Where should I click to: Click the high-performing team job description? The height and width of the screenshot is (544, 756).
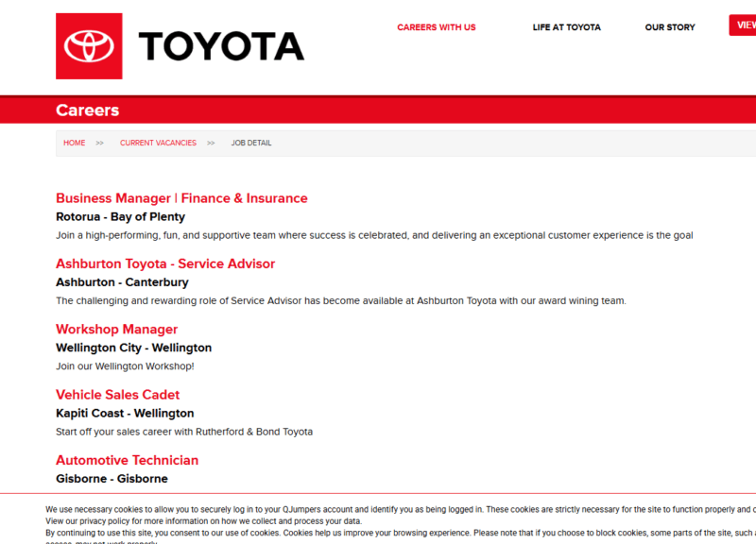click(374, 235)
